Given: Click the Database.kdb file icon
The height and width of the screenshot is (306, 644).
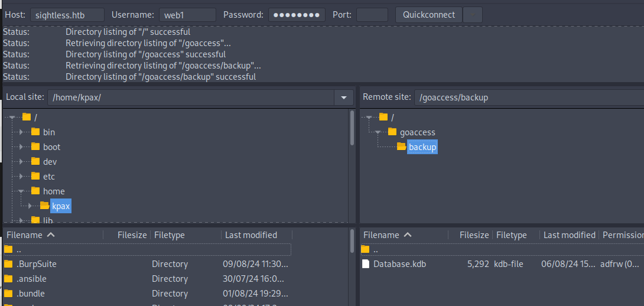Looking at the screenshot, I should [365, 264].
